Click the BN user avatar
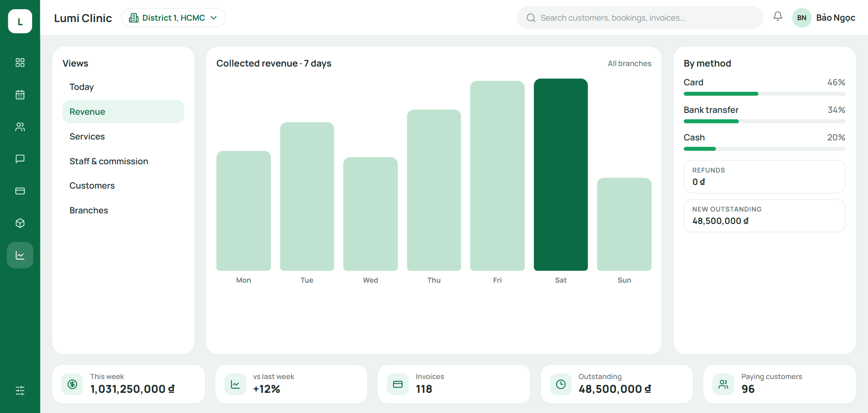This screenshot has width=868, height=413. [801, 18]
